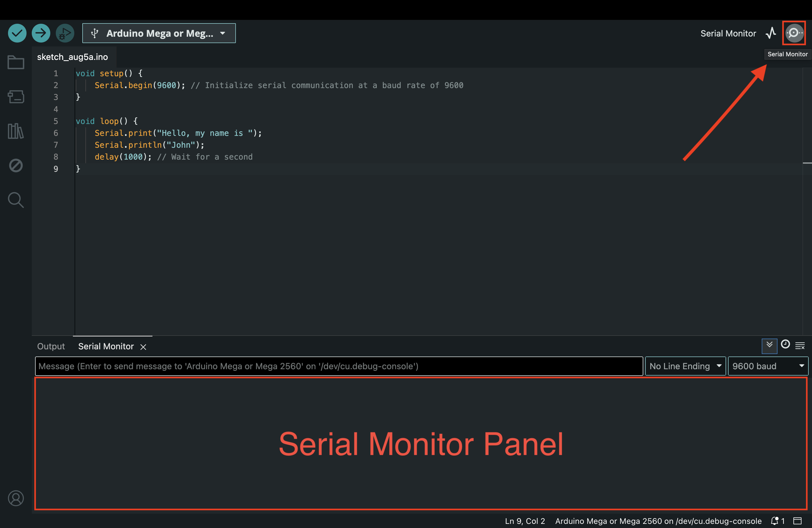Click the serial message input field

coord(339,366)
